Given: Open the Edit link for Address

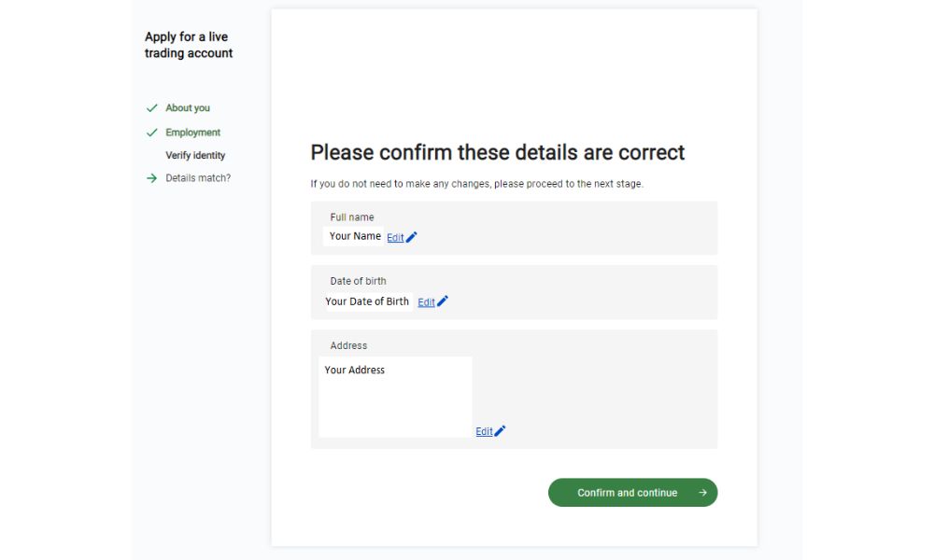Looking at the screenshot, I should coord(484,432).
